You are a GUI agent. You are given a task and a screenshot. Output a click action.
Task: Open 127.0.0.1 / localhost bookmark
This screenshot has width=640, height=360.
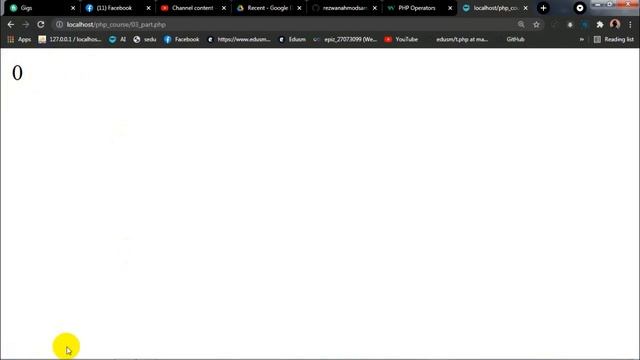(70, 40)
